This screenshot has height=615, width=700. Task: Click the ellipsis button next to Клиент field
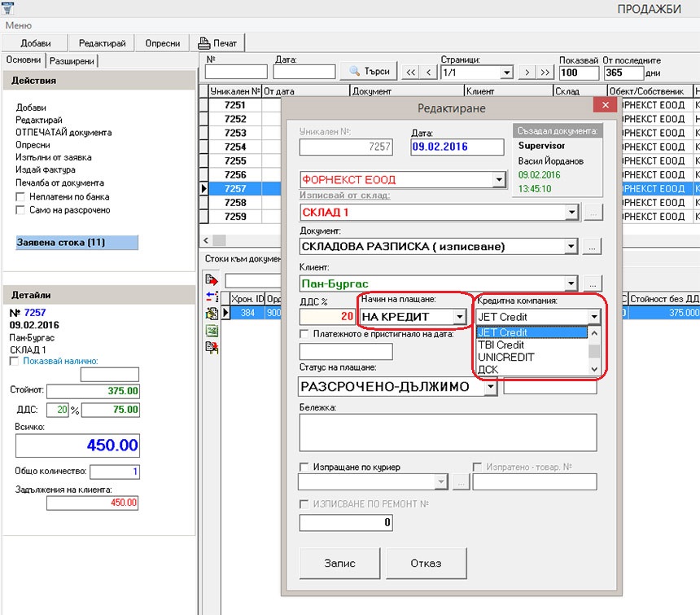593,283
